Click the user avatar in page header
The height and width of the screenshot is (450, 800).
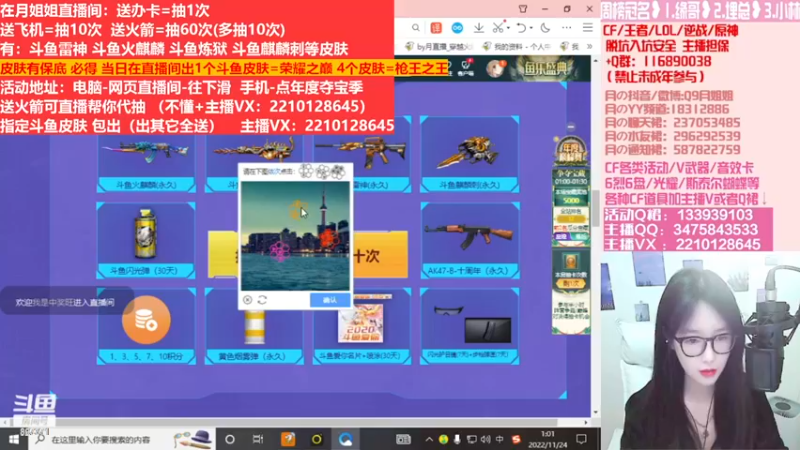coord(494,68)
